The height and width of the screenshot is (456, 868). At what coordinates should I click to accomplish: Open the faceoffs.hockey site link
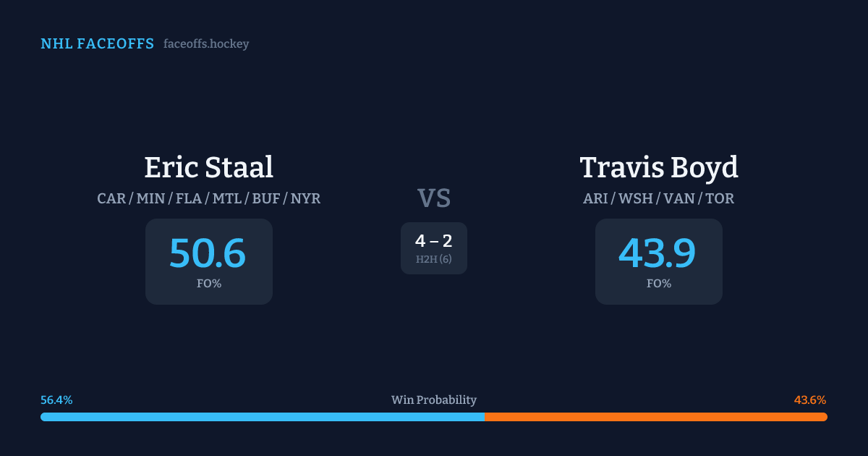[206, 44]
